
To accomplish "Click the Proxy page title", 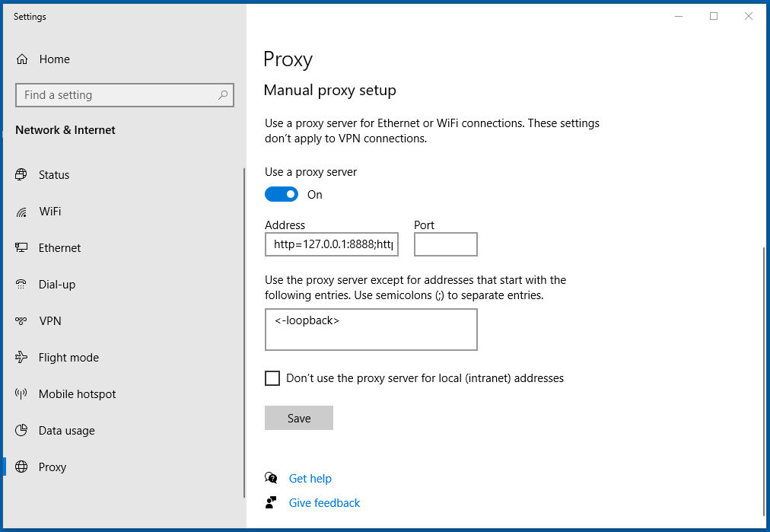I will 288,60.
